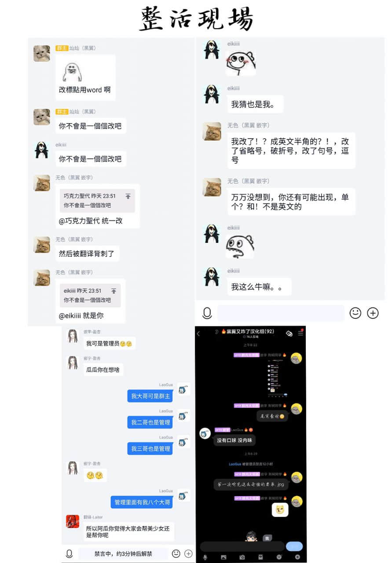Tap the 禁言中，约3分钟后解禁 input bar
392x563 pixels.
tap(123, 554)
